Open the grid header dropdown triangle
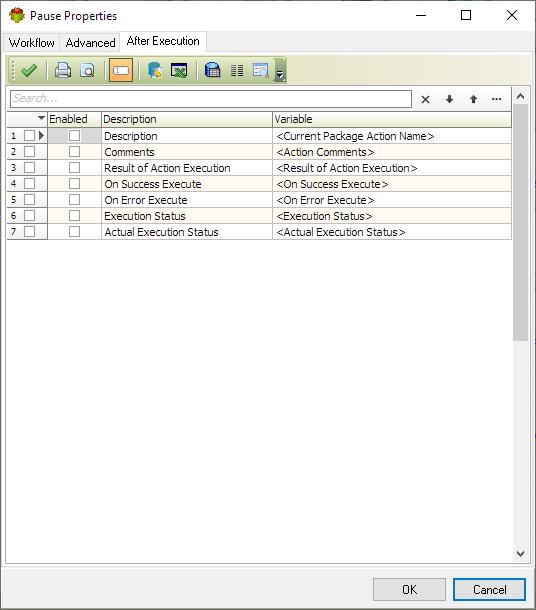536x610 pixels. [x=41, y=117]
